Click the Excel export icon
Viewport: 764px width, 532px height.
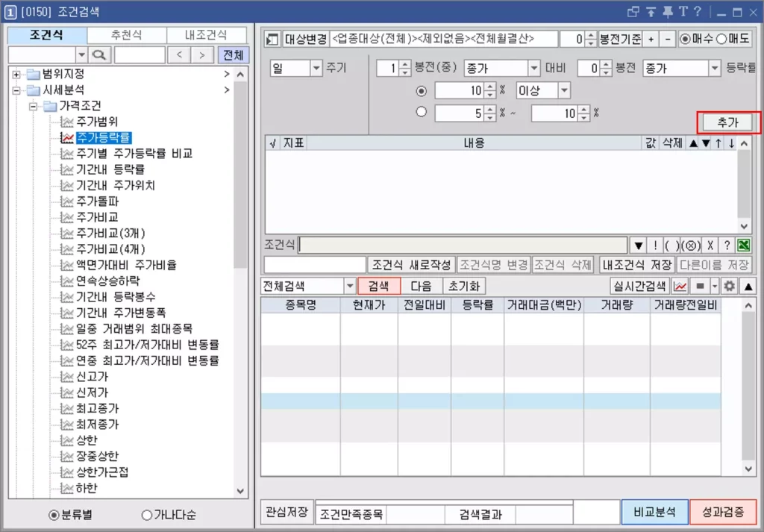[x=744, y=245]
